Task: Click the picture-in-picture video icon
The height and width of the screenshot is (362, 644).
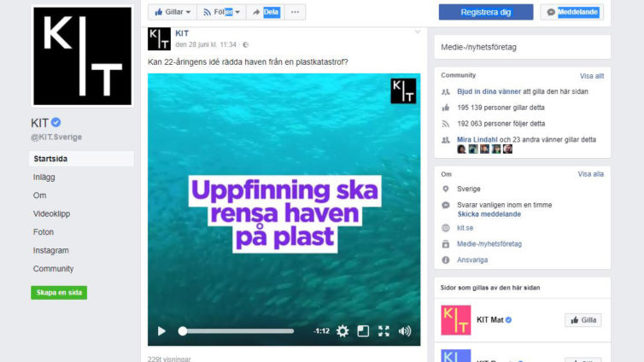Action: point(363,330)
